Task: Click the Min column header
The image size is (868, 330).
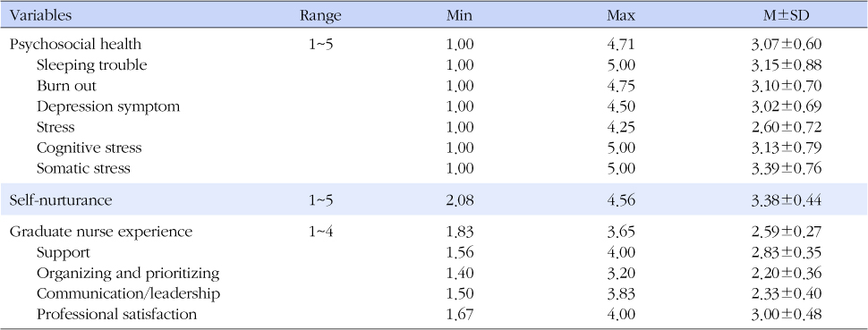Action: coord(459,15)
